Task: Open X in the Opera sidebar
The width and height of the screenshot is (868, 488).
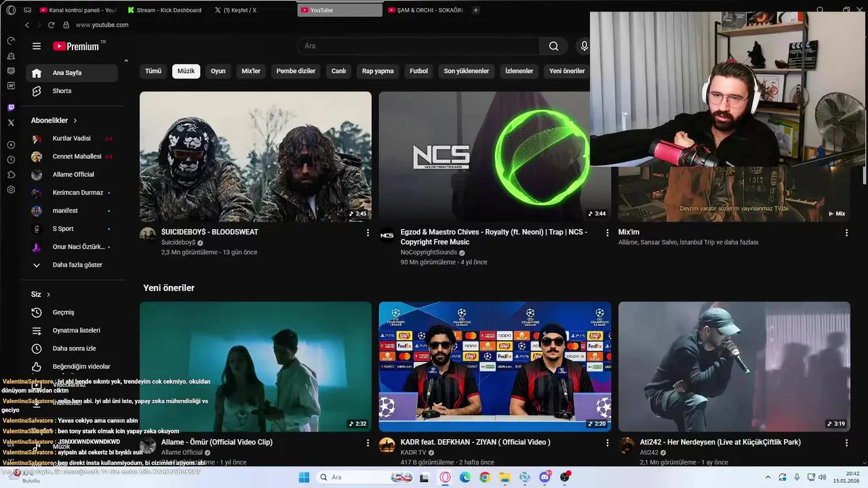Action: pyautogui.click(x=11, y=123)
